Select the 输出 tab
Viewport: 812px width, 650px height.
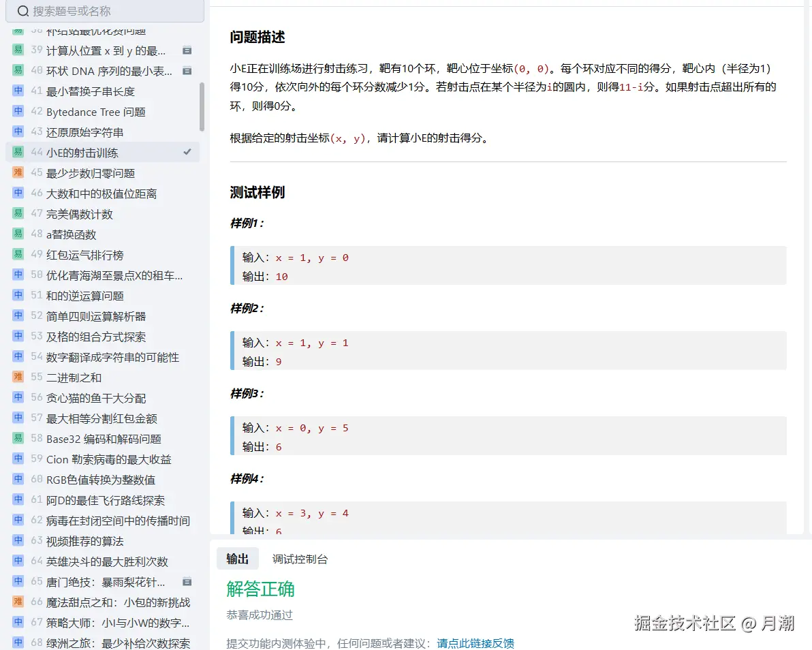click(238, 558)
